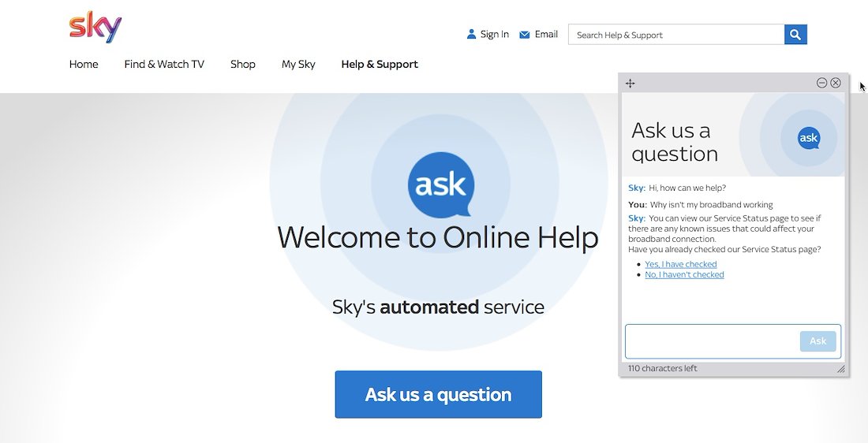
Task: Click the Hi, how can we help? message
Action: (687, 188)
